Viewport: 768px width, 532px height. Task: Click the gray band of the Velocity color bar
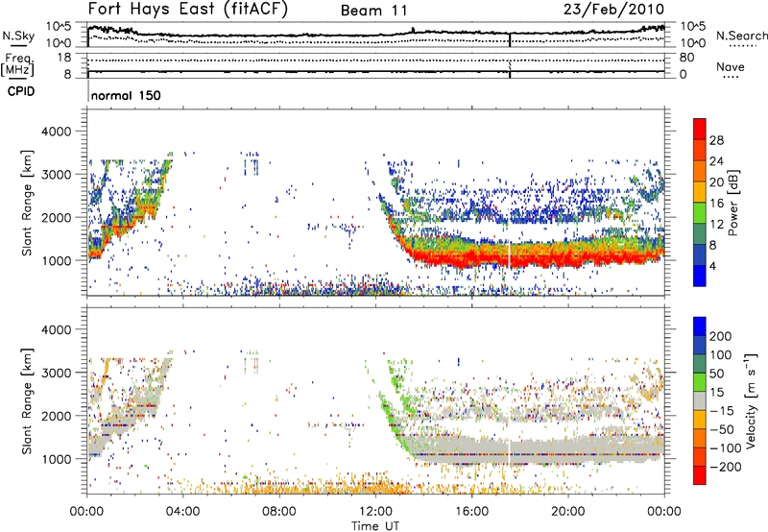pyautogui.click(x=700, y=400)
